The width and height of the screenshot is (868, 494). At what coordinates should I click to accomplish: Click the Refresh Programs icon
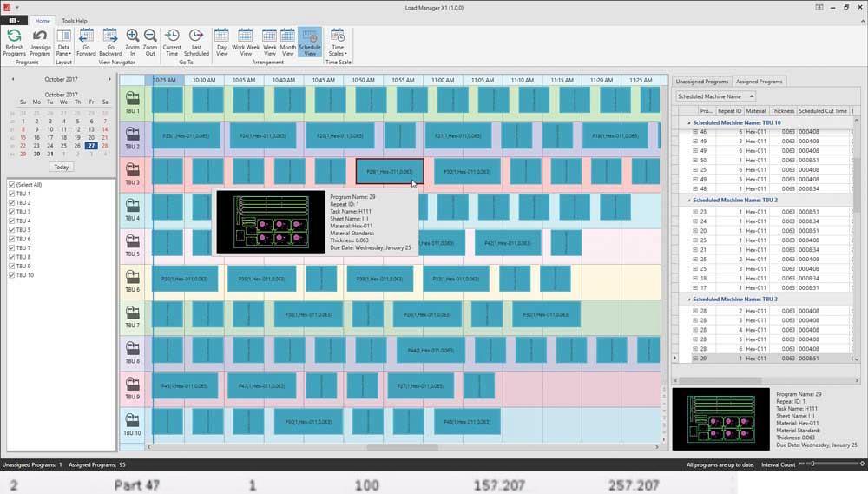tap(14, 36)
